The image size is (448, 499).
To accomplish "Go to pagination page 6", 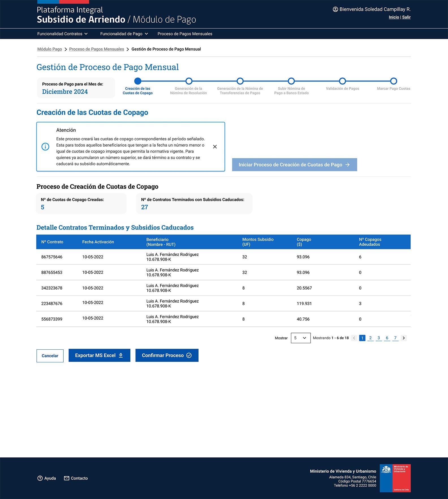I will click(x=387, y=338).
